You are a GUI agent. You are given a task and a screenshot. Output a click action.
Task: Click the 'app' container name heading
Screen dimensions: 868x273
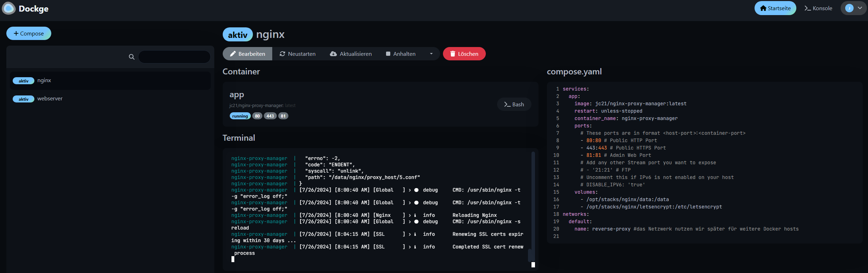point(237,95)
